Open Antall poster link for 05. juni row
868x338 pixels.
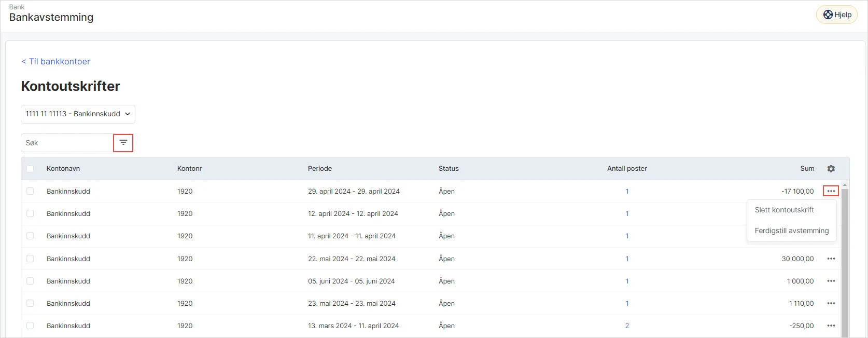point(627,281)
